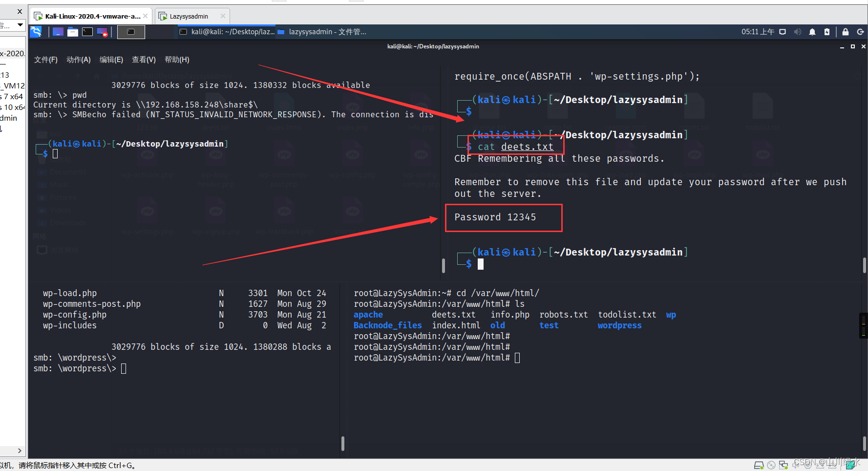The image size is (868, 471).
Task: Click the lock screen padlock icon
Action: click(x=845, y=32)
